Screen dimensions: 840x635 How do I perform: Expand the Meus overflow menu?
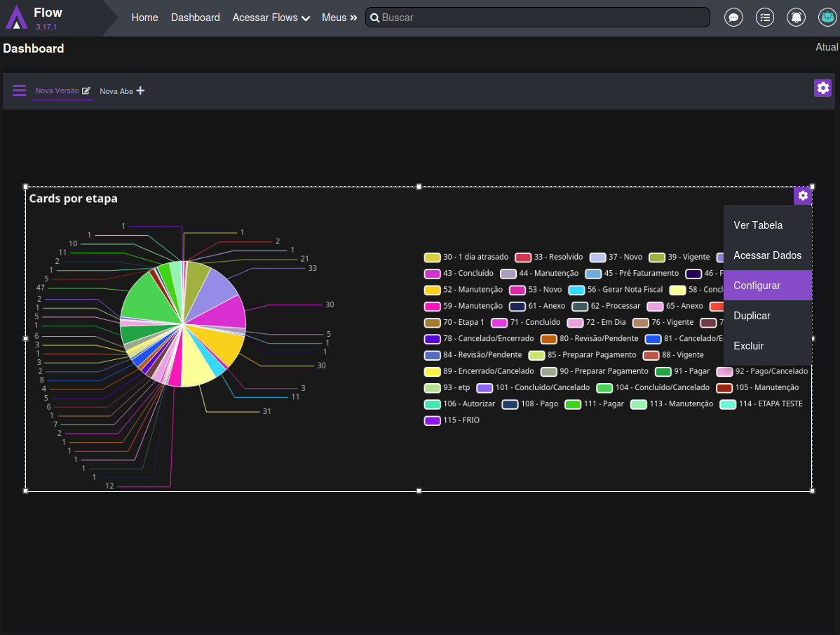pos(339,18)
